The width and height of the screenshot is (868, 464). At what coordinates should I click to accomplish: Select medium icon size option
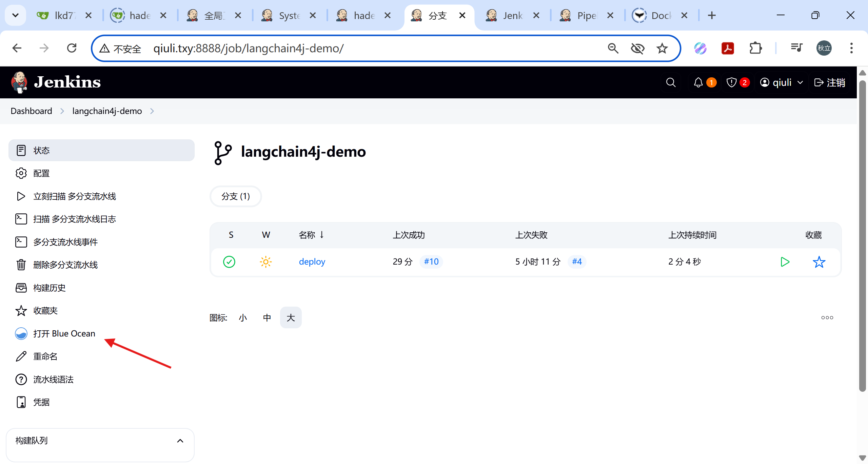267,318
